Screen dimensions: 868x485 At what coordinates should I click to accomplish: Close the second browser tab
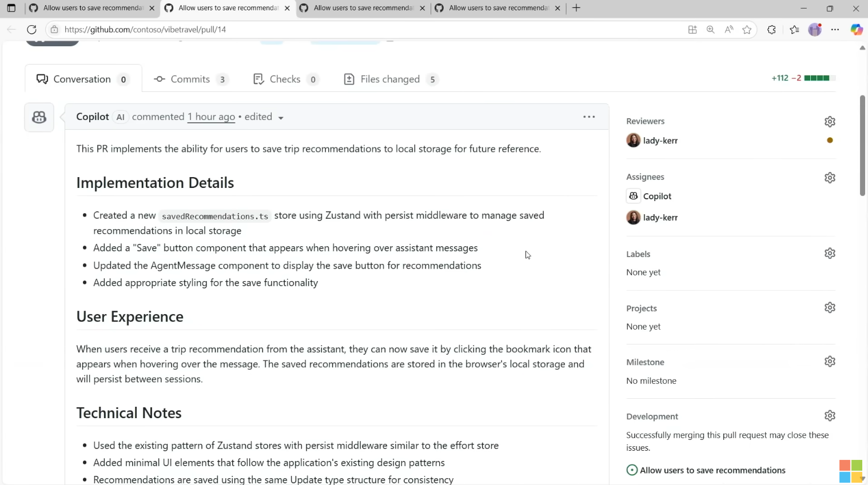(287, 8)
